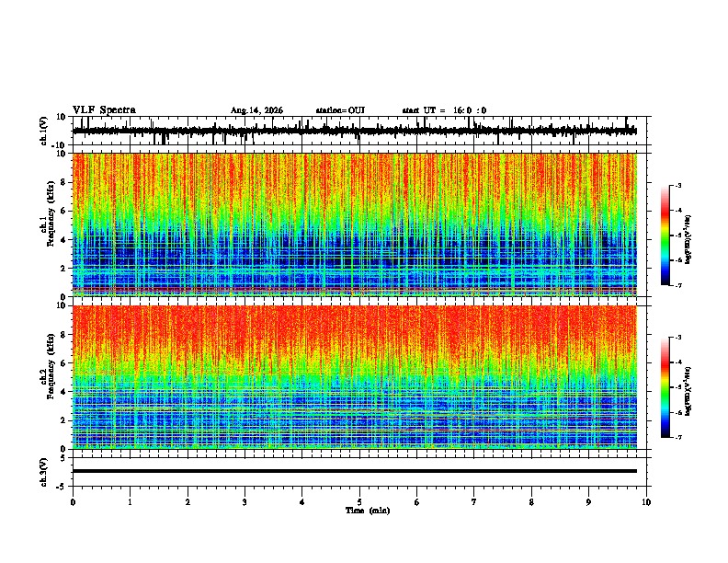Click the "-3" label on the ch.1 color bar

point(677,185)
